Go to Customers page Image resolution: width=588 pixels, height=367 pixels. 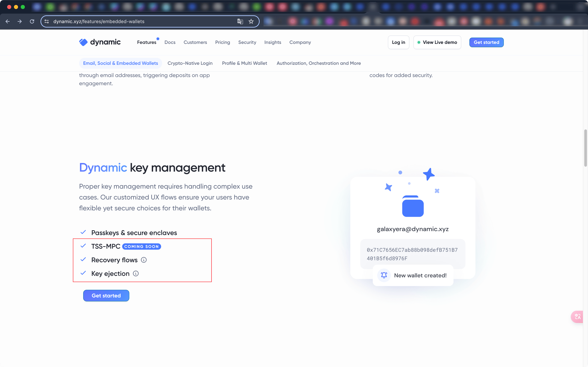tap(195, 42)
